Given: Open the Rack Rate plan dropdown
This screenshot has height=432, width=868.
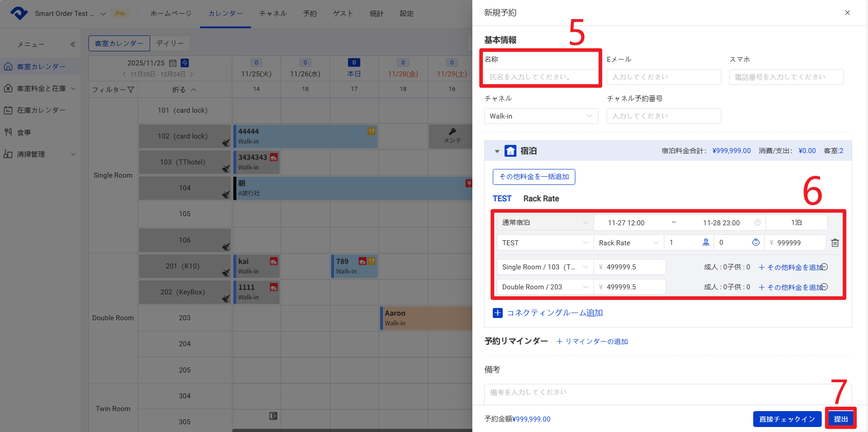Looking at the screenshot, I should click(x=628, y=243).
